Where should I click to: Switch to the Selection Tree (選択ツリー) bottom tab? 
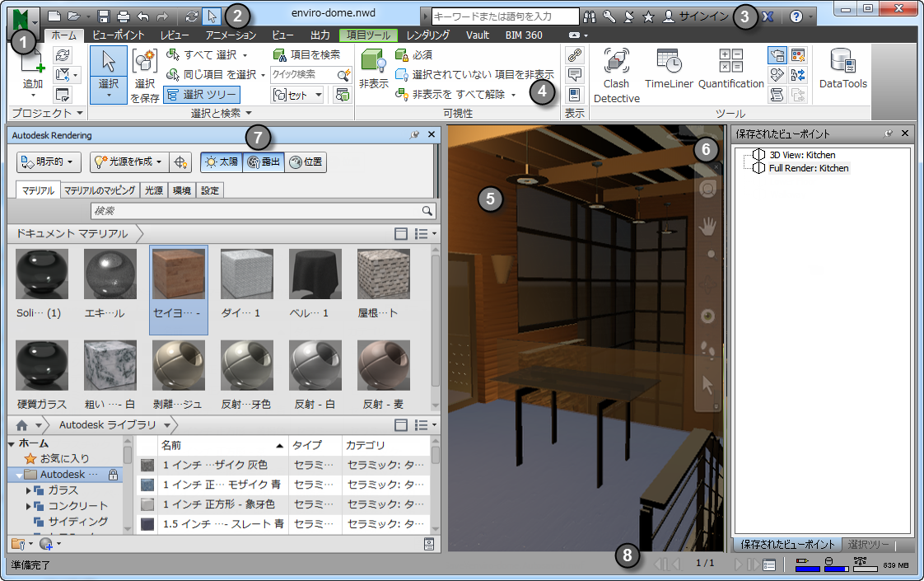[867, 545]
